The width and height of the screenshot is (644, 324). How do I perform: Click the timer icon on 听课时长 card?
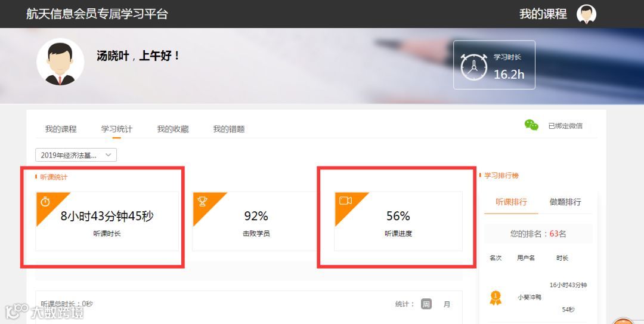coord(45,202)
